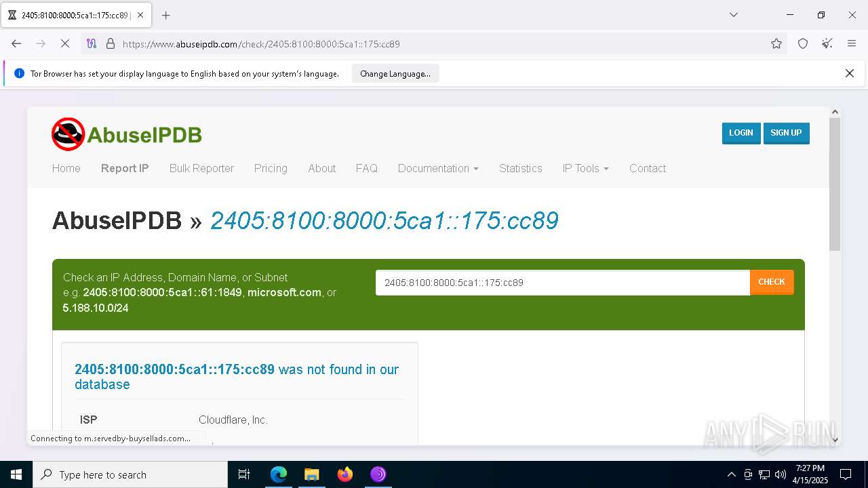Open the Contact page
The height and width of the screenshot is (488, 868).
tap(648, 168)
